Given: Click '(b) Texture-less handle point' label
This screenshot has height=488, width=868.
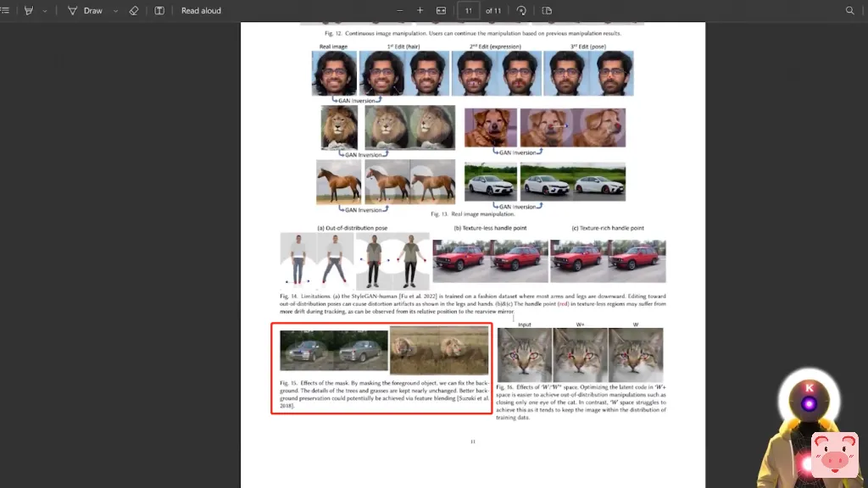Looking at the screenshot, I should tap(491, 228).
